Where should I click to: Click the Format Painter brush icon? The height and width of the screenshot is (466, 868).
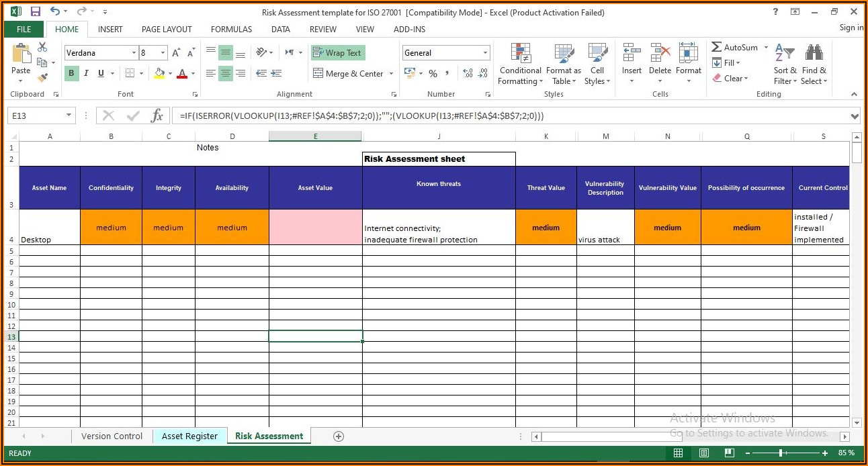[42, 79]
